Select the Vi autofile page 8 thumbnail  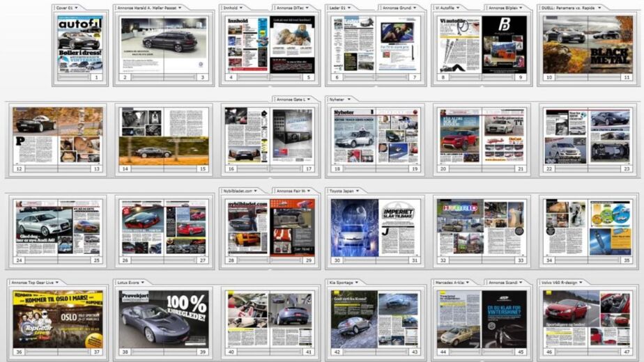click(459, 45)
